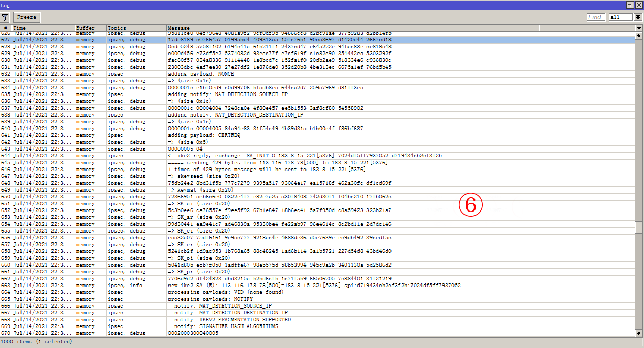Click the # column header
This screenshot has width=644, height=348.
coord(5,28)
